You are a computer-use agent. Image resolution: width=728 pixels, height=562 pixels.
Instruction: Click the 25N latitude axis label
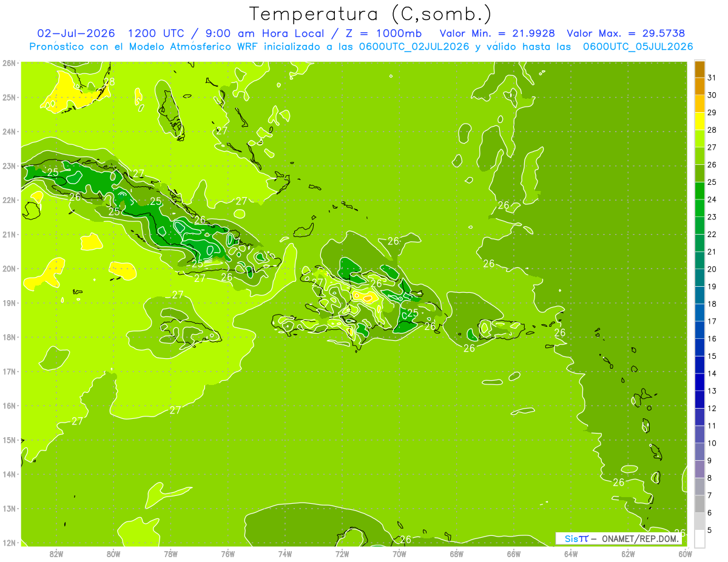point(9,97)
